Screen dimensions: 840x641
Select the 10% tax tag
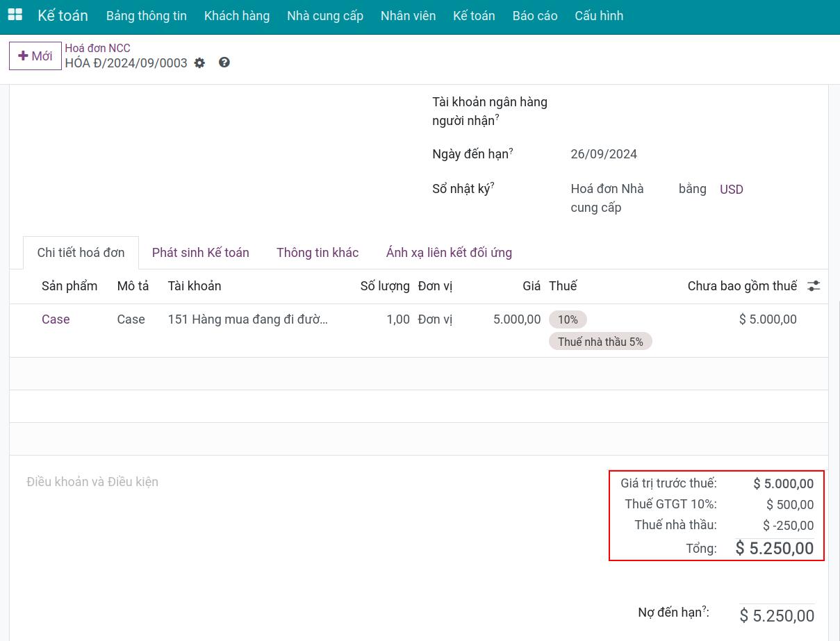[x=568, y=319]
